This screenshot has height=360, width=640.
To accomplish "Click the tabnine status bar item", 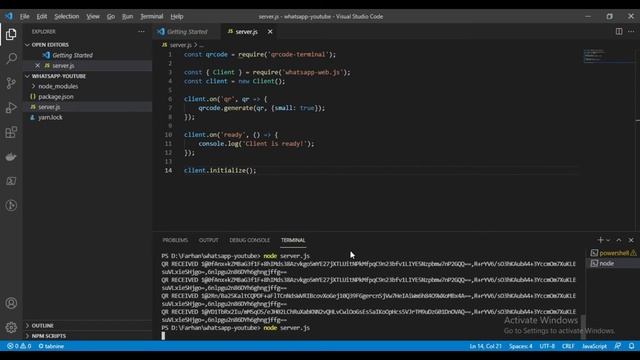I will pos(51,346).
